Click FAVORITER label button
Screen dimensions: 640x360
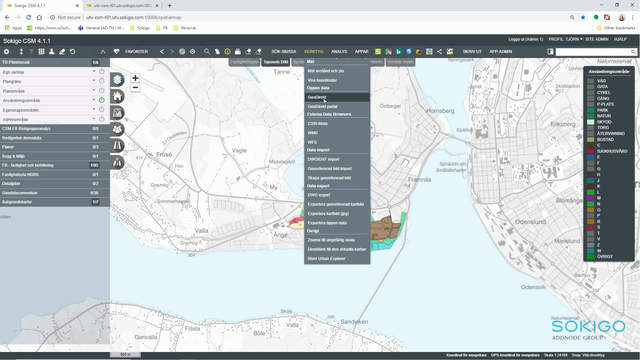136,52
